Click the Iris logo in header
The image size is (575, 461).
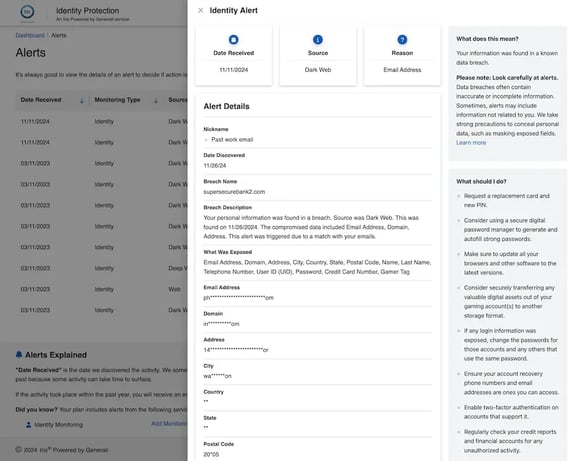[x=27, y=12]
